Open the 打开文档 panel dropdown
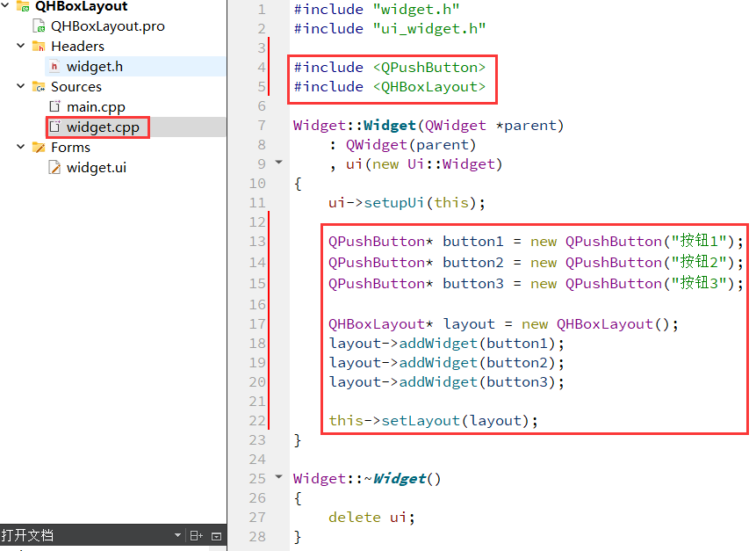 pyautogui.click(x=177, y=535)
